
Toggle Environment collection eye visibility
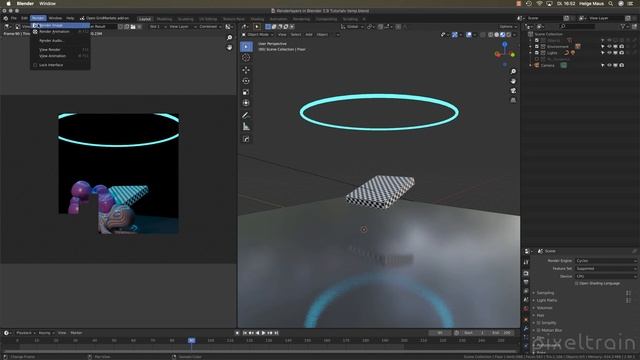[x=609, y=47]
